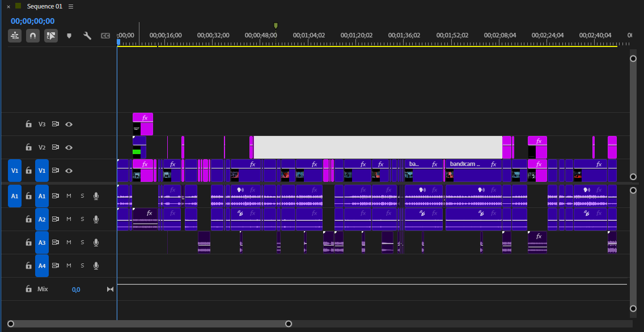Toggle lock on audio track A1

point(29,196)
